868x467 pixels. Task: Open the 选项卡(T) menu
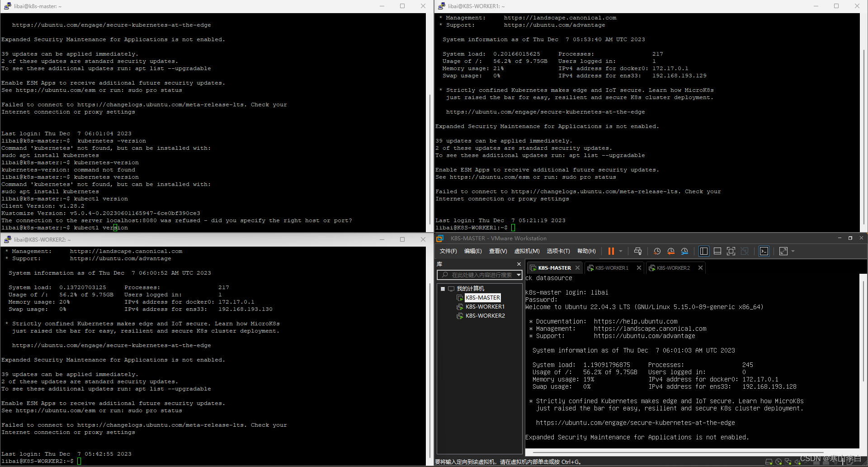(558, 251)
